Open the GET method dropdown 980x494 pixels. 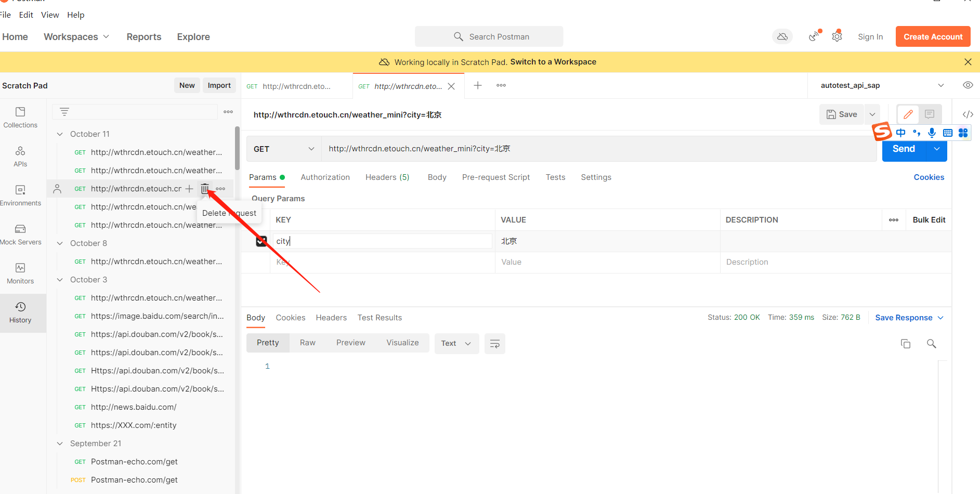coord(284,149)
